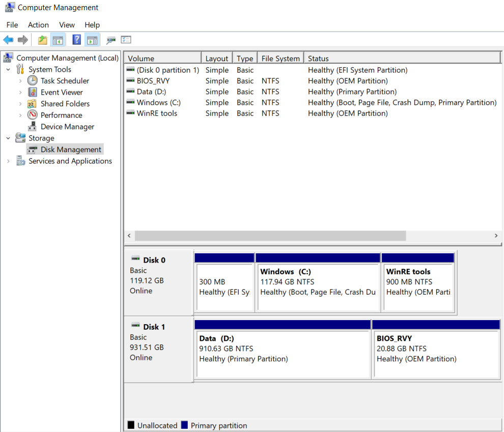Screen dimensions: 504x432
Task: Click the Disk 1 drive icon
Action: tap(135, 325)
